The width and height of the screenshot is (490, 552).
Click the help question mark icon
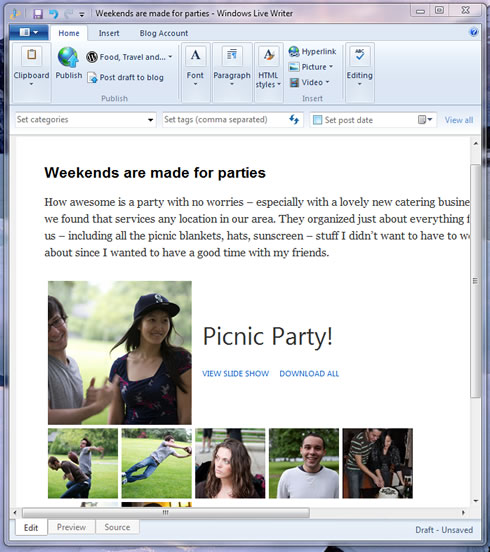click(x=473, y=32)
